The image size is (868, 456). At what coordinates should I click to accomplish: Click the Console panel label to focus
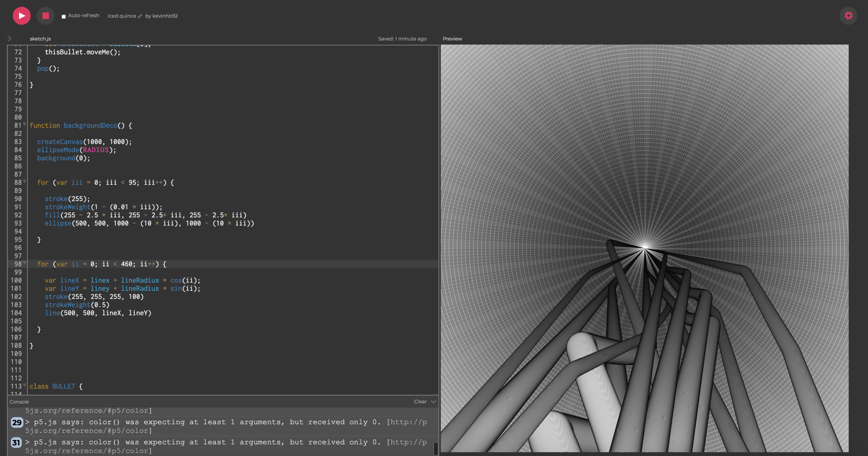click(x=18, y=402)
